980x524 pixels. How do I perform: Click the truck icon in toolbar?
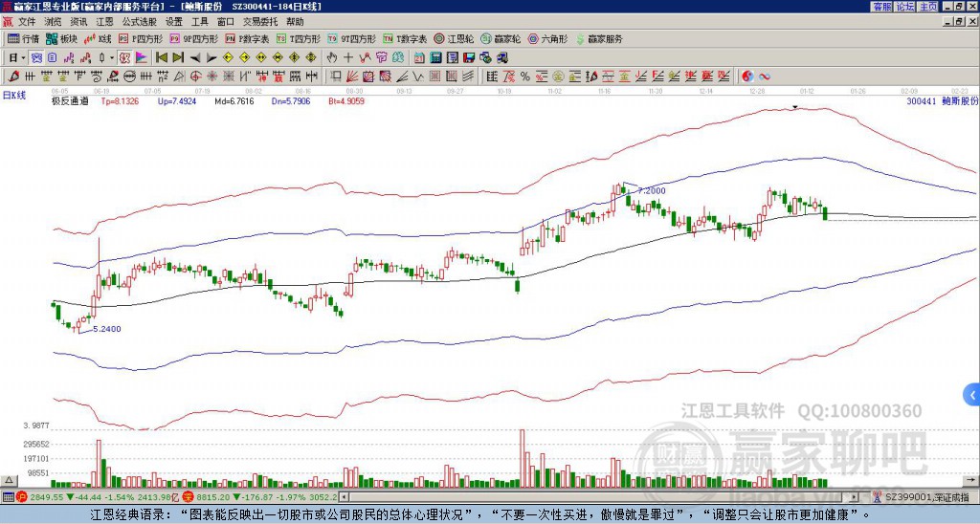501,58
